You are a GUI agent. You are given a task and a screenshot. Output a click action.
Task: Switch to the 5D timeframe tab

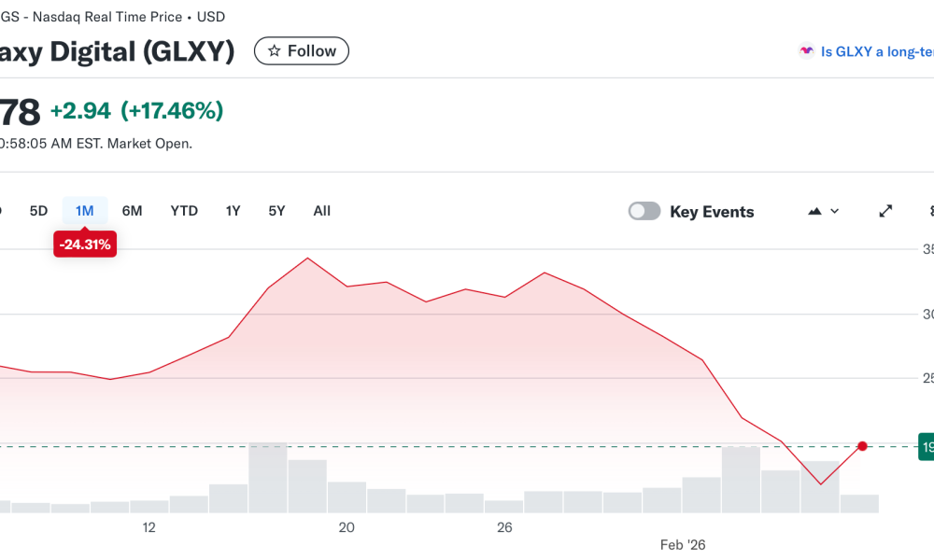click(38, 211)
